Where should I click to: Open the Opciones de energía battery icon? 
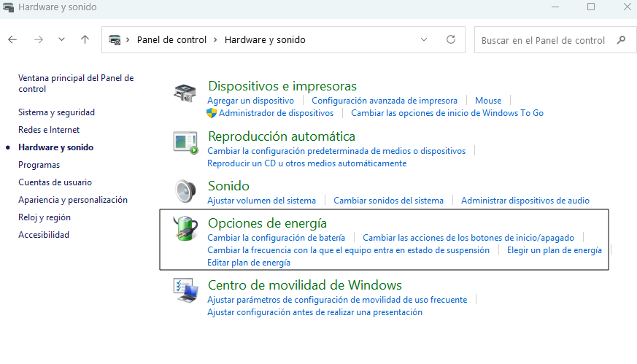pyautogui.click(x=185, y=228)
